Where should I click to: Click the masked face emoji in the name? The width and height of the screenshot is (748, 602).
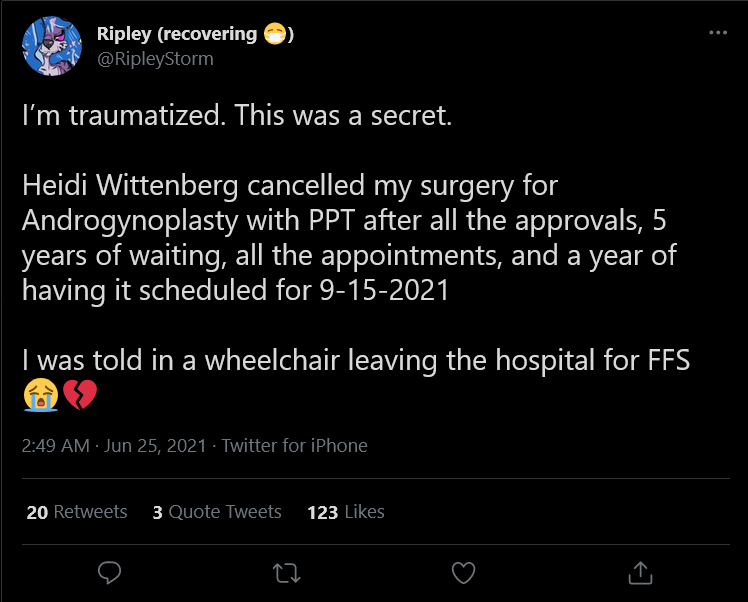point(275,34)
